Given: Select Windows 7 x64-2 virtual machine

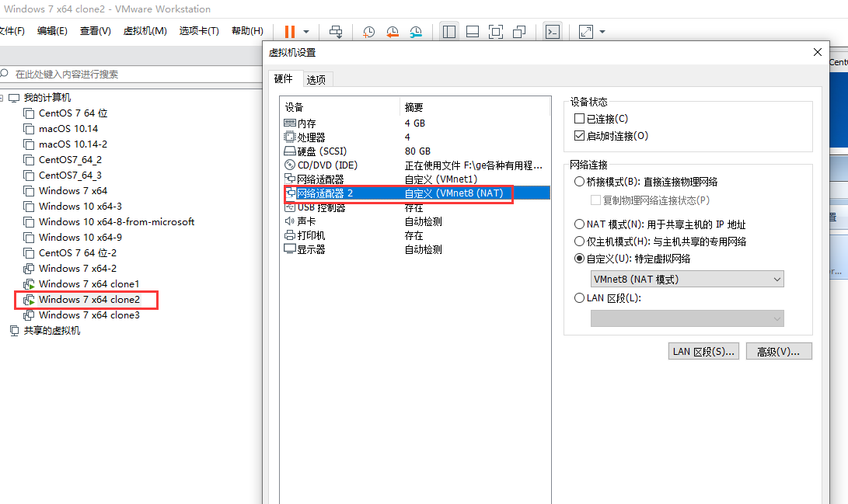Looking at the screenshot, I should coord(77,269).
